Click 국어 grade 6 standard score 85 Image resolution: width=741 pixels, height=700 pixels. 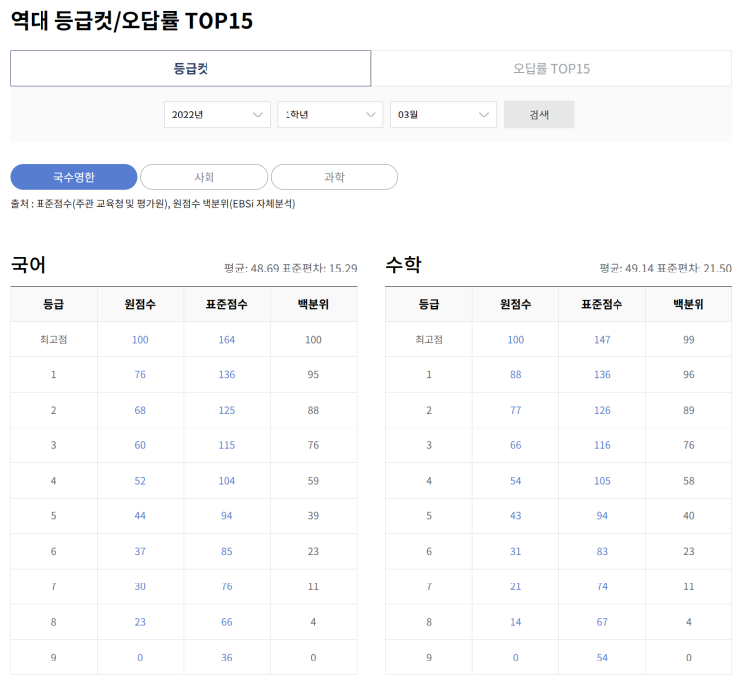coord(227,551)
